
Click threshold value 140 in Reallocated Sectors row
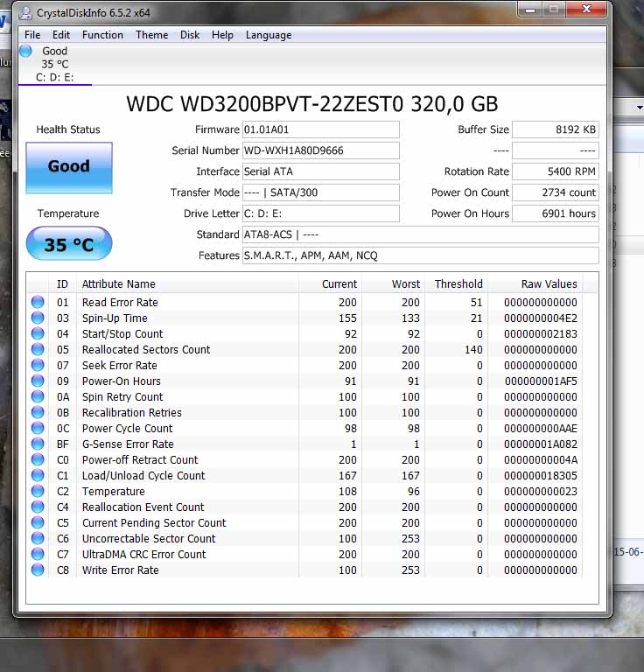coord(473,350)
